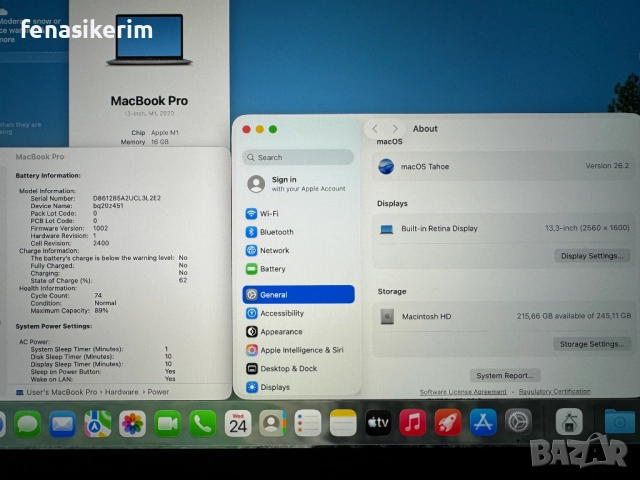Open Storage Settings button
Screen dimensions: 640x480
click(592, 344)
